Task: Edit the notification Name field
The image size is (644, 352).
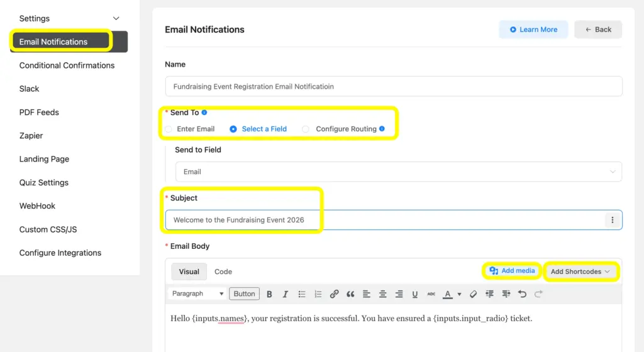Action: click(x=394, y=87)
